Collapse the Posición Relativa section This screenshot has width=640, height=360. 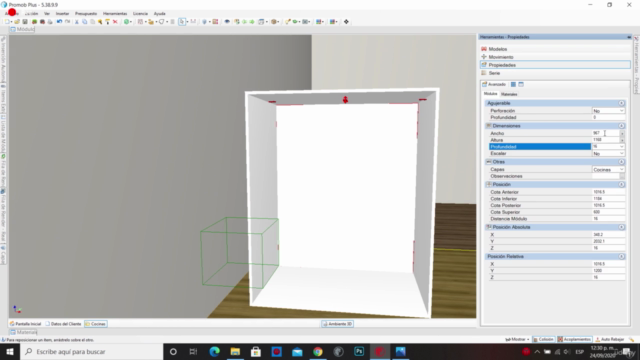point(621,256)
